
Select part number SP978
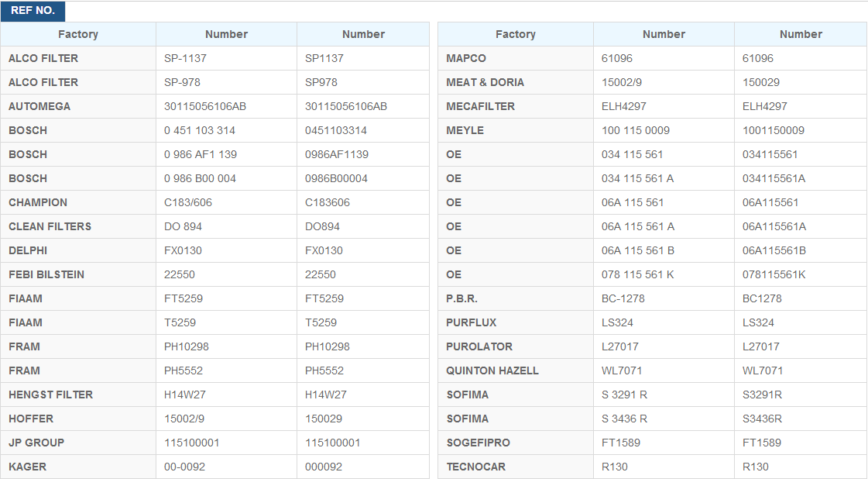321,82
